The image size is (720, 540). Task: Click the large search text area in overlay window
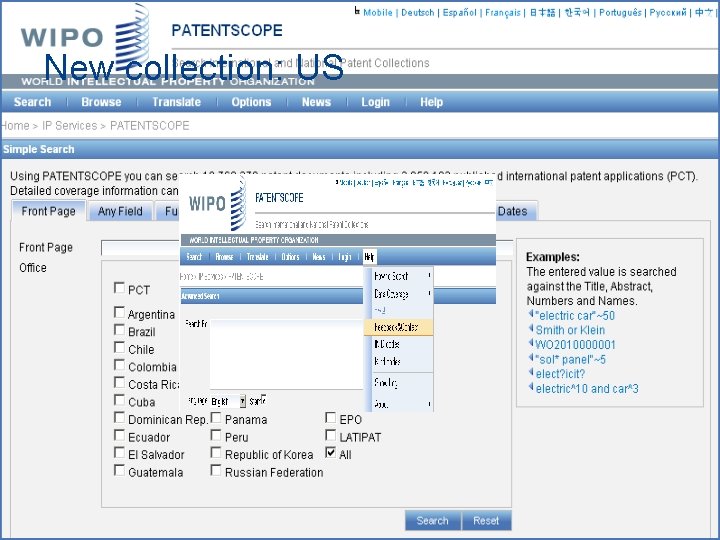pyautogui.click(x=286, y=354)
